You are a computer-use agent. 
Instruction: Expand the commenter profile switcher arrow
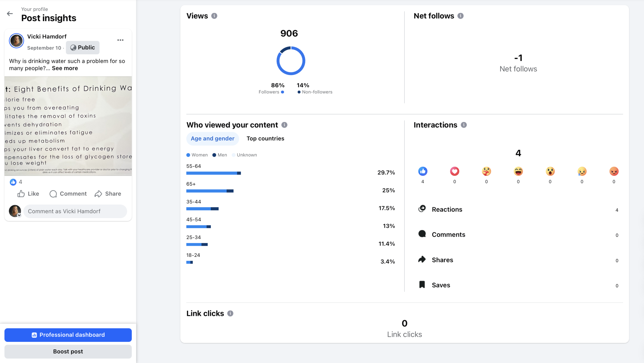(x=19, y=215)
